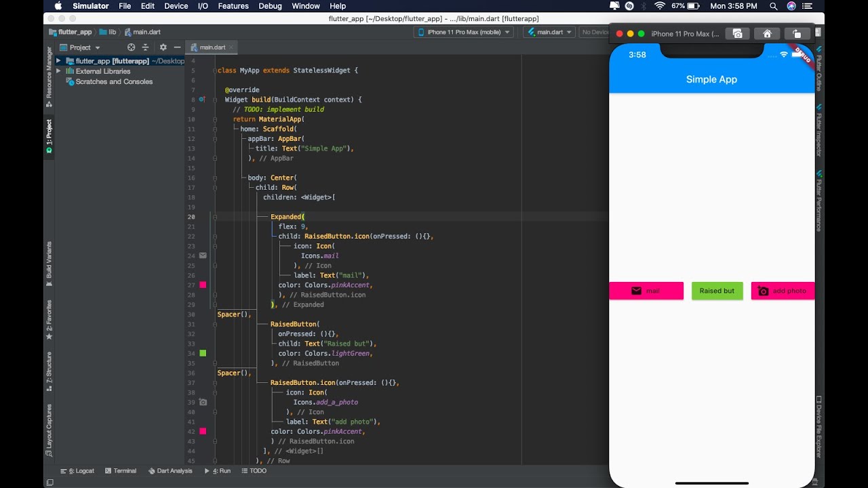Collapse the class MyApp code fold on line 5
Screen dimensions: 868x488
click(215, 70)
